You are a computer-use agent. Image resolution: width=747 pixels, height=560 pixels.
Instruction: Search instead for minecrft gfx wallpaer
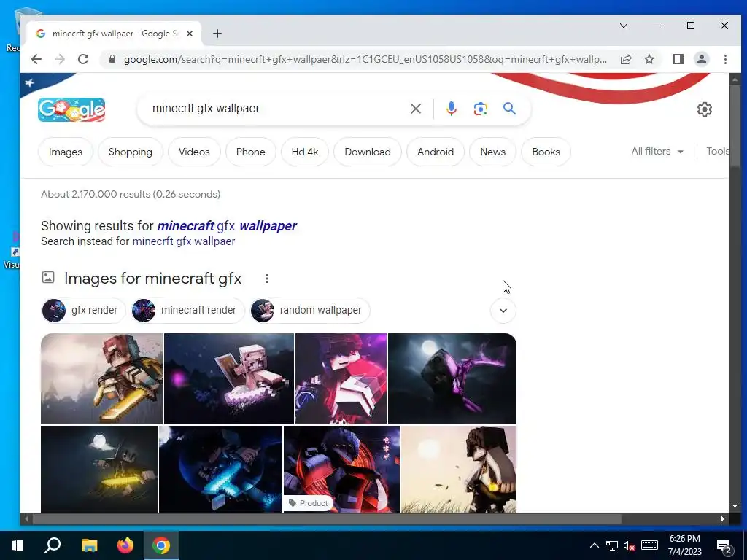tap(184, 241)
